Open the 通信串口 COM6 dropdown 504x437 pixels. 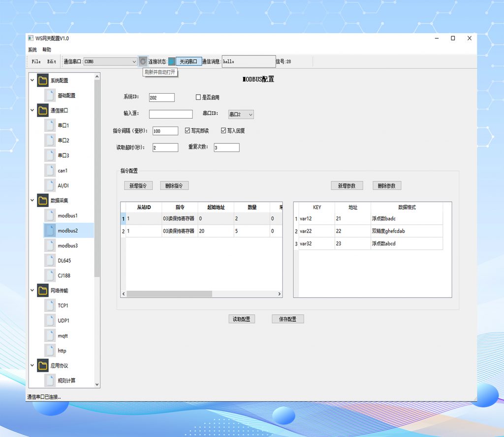[110, 62]
